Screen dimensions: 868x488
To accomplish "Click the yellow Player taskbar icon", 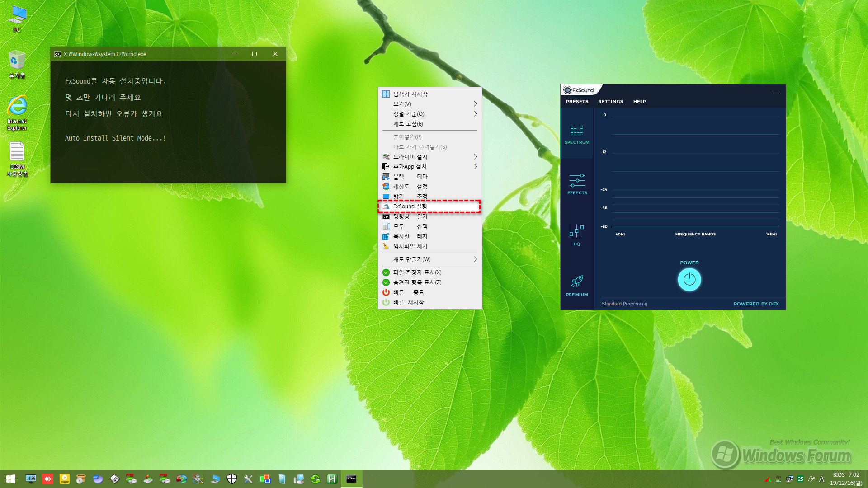I will (65, 479).
